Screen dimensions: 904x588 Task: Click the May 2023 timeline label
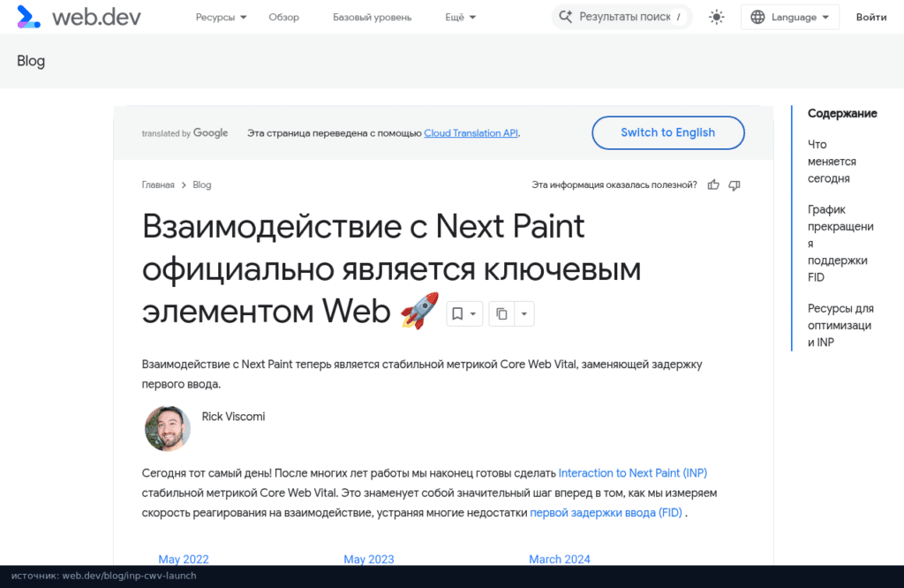click(369, 559)
